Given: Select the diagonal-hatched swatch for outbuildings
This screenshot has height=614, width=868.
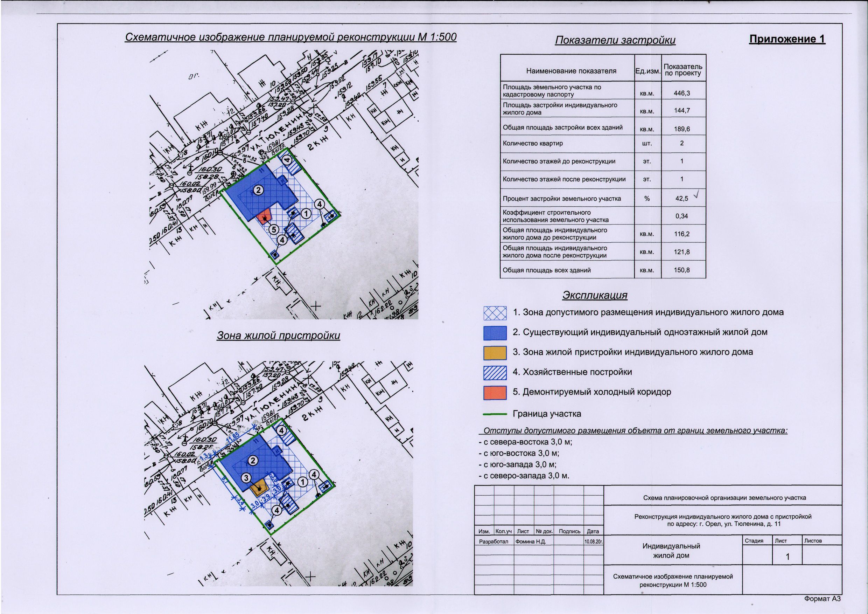Looking at the screenshot, I should click(495, 373).
